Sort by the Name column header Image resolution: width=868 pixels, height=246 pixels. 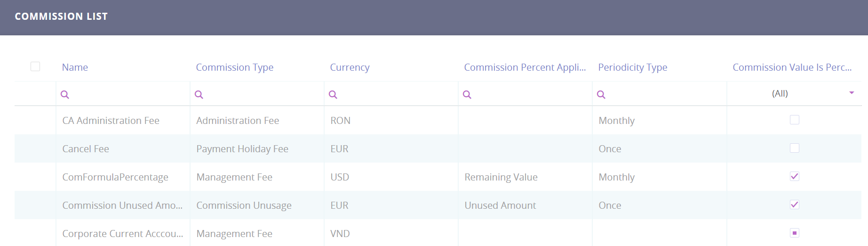(75, 67)
